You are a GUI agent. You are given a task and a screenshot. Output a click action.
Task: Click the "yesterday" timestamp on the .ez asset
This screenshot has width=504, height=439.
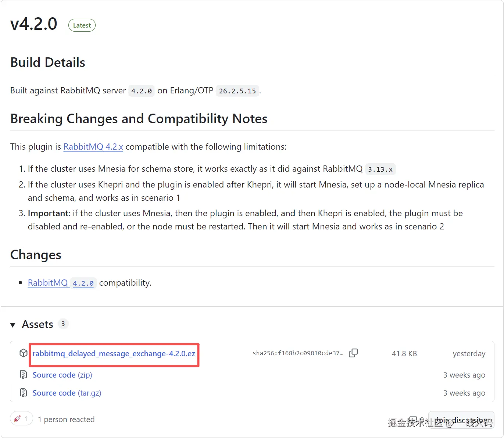click(x=469, y=354)
